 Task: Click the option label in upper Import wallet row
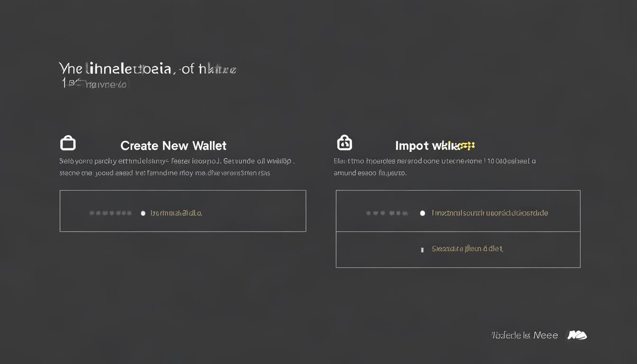coord(490,213)
